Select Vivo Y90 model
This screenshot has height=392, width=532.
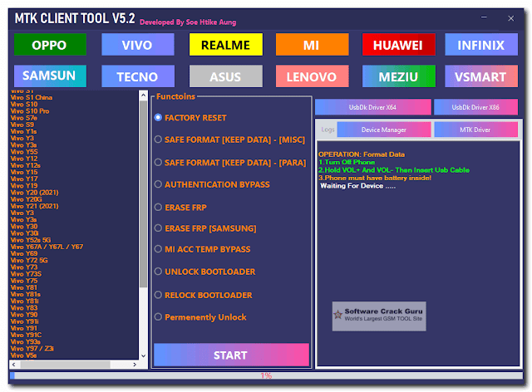coord(24,314)
